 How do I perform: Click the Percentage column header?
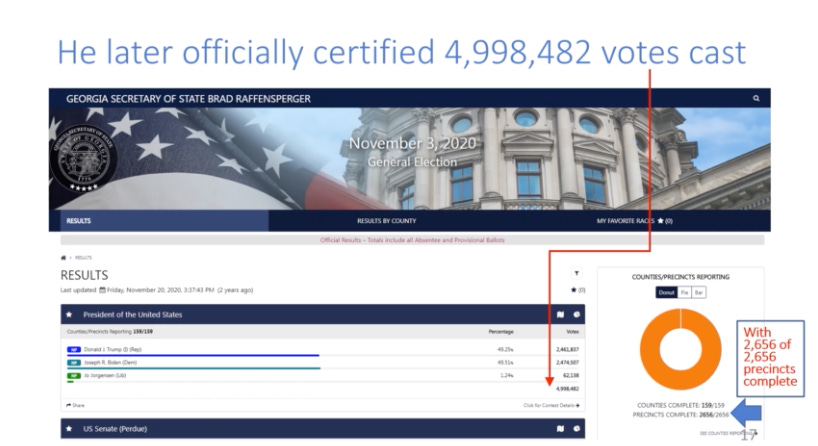pyautogui.click(x=501, y=332)
